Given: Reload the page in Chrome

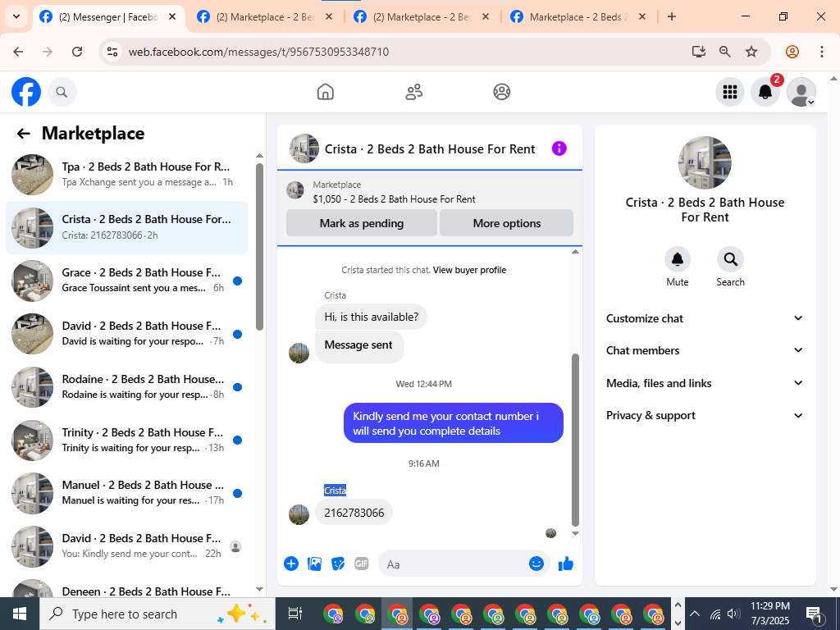Looking at the screenshot, I should pyautogui.click(x=77, y=52).
